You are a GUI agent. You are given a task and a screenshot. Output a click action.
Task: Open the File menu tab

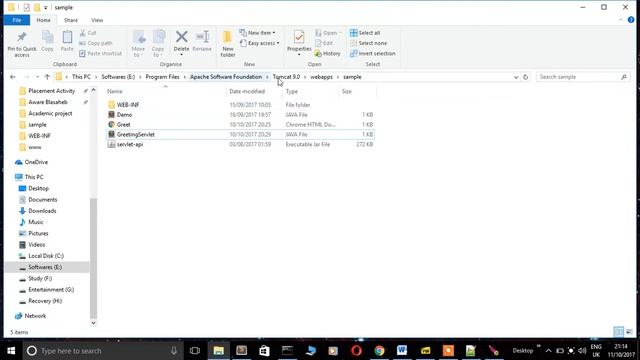point(17,20)
